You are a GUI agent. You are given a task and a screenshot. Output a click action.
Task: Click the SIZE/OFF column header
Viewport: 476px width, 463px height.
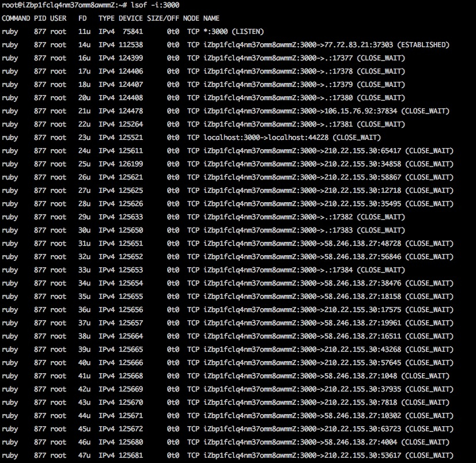pos(163,18)
